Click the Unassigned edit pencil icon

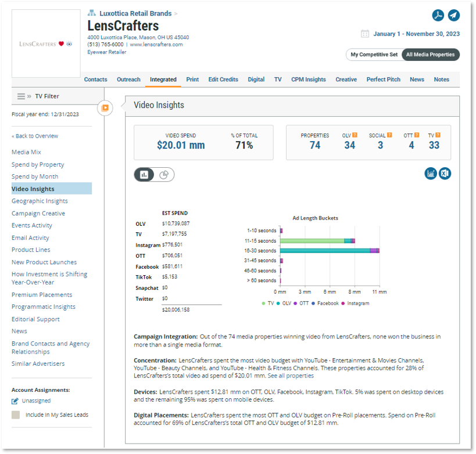[x=15, y=401]
